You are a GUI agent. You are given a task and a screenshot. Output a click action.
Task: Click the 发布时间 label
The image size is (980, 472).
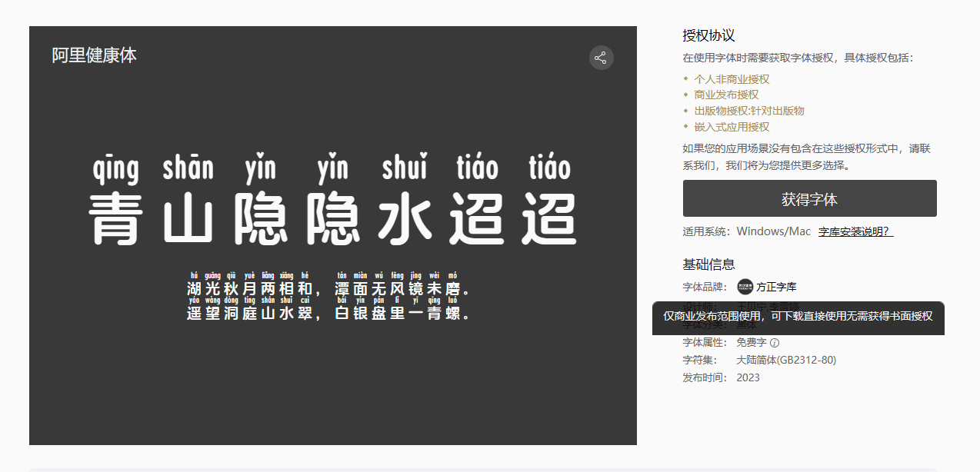(x=705, y=377)
